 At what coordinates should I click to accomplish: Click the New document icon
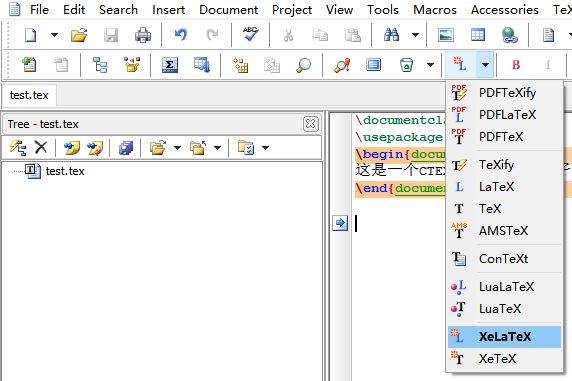(30, 35)
